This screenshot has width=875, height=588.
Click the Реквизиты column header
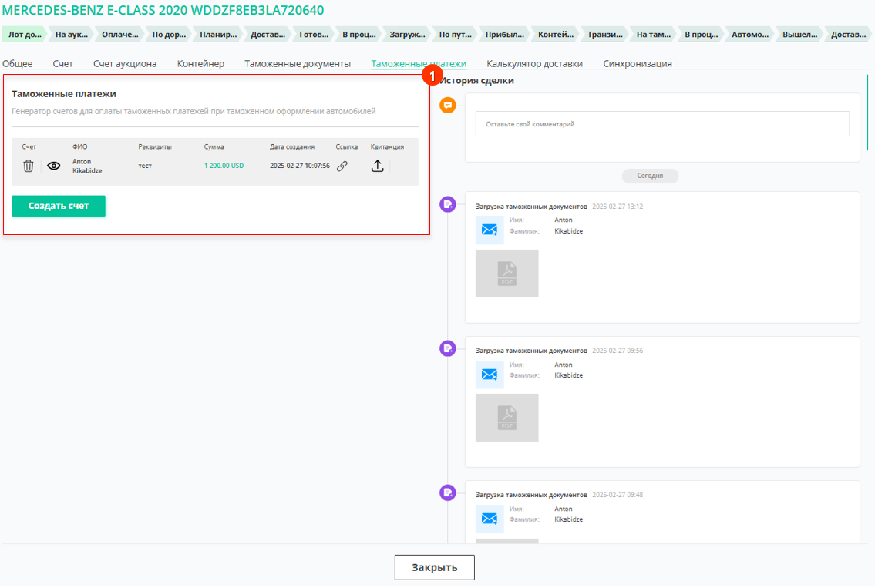click(155, 146)
